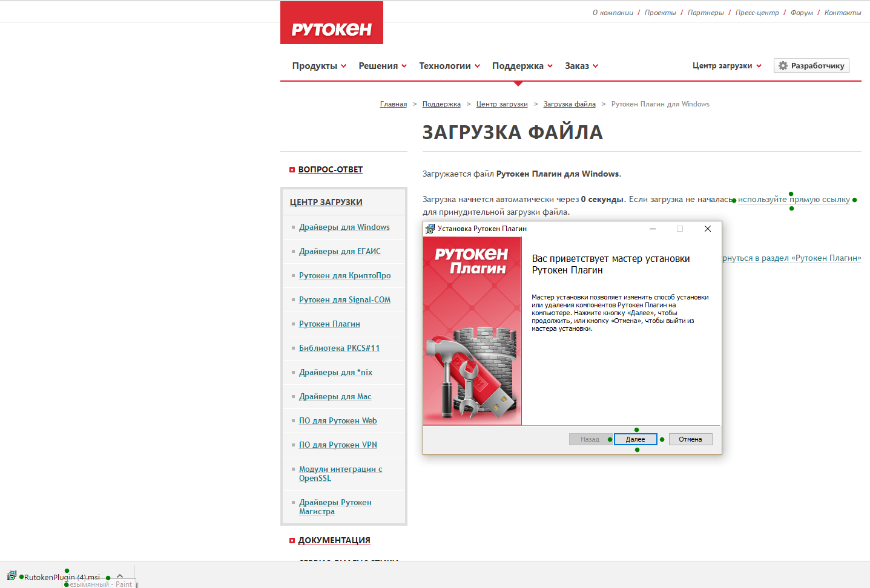Click the RutokenPlugin msi file icon
The height and width of the screenshot is (588, 870).
pyautogui.click(x=12, y=576)
